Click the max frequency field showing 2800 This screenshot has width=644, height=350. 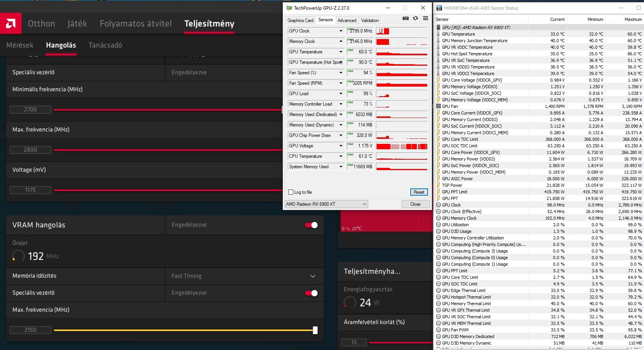31,150
